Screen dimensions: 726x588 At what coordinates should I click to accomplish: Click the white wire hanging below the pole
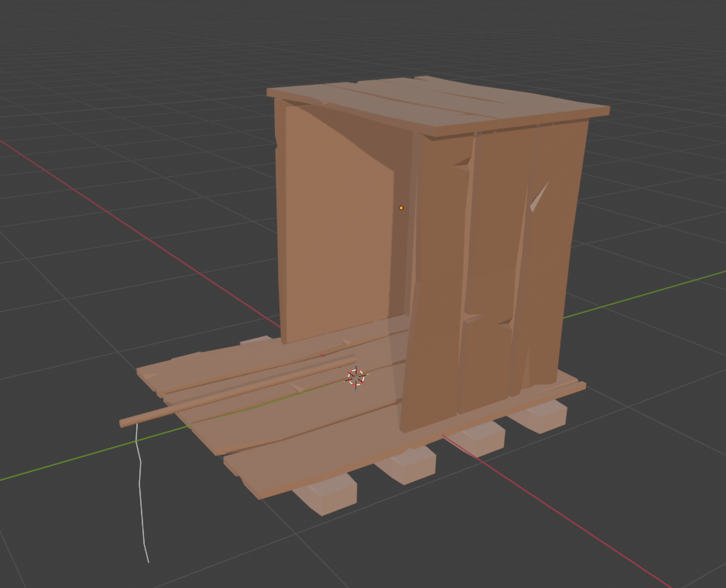pyautogui.click(x=141, y=493)
